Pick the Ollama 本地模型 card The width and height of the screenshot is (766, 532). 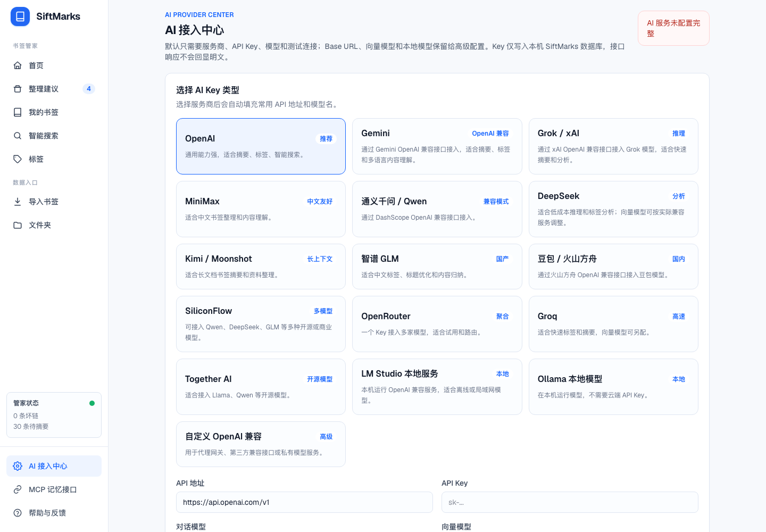point(613,387)
